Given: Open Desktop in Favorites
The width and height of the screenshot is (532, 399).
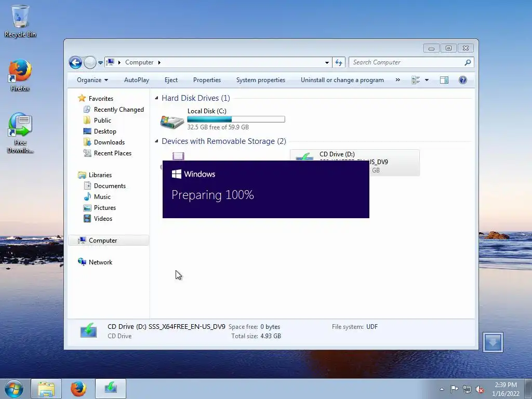Looking at the screenshot, I should click(105, 131).
